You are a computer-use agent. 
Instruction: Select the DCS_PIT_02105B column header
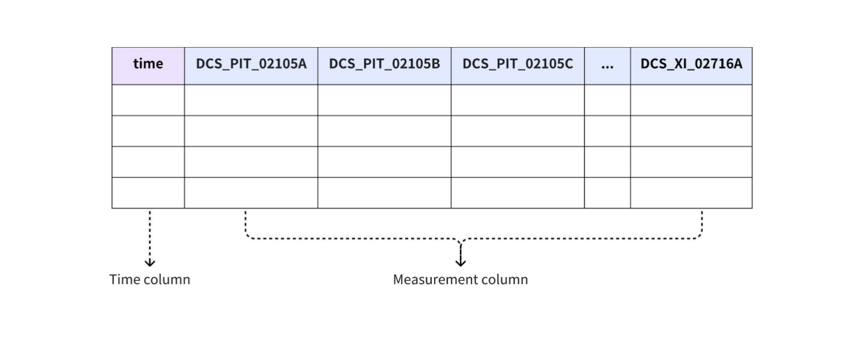[384, 64]
